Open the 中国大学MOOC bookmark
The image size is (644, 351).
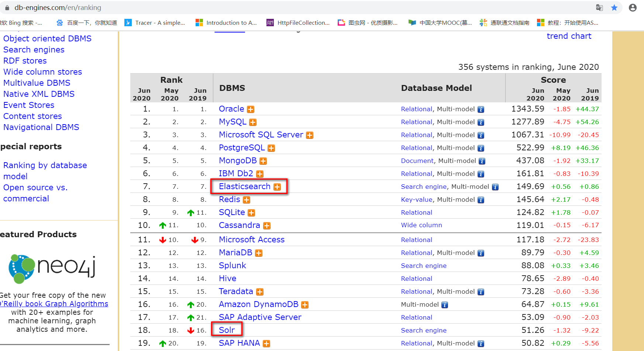[x=440, y=23]
